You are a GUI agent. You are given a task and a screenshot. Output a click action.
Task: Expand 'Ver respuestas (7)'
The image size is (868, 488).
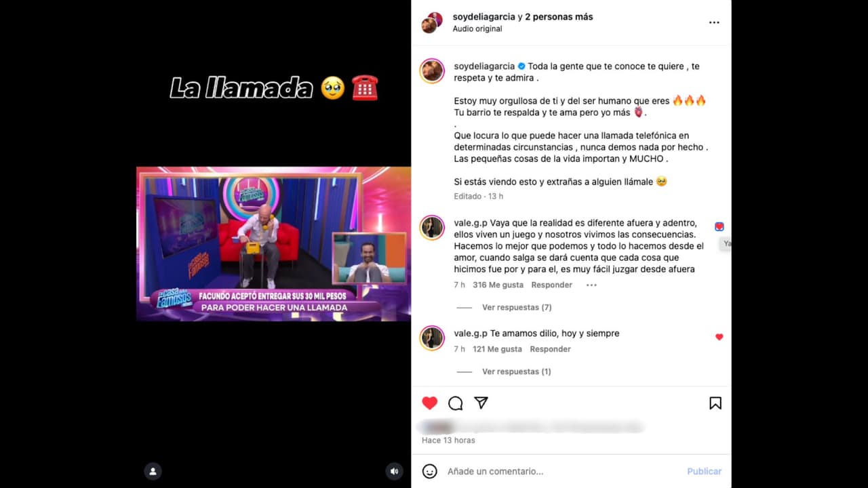(x=517, y=307)
